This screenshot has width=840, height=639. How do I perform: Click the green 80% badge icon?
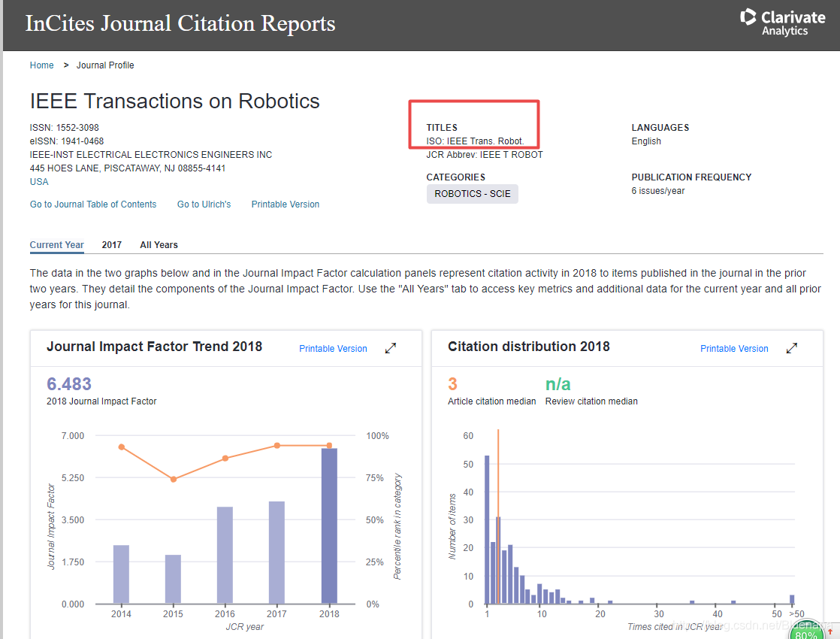[805, 631]
